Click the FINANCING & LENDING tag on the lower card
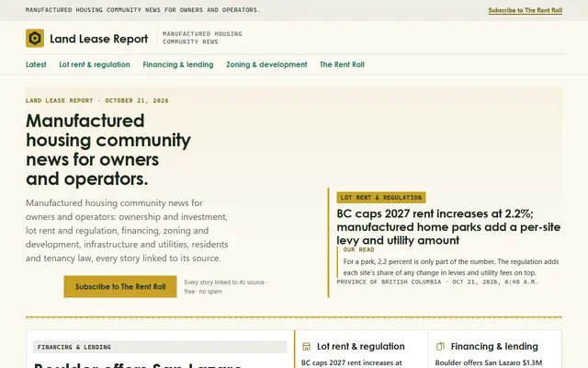 coord(160,348)
